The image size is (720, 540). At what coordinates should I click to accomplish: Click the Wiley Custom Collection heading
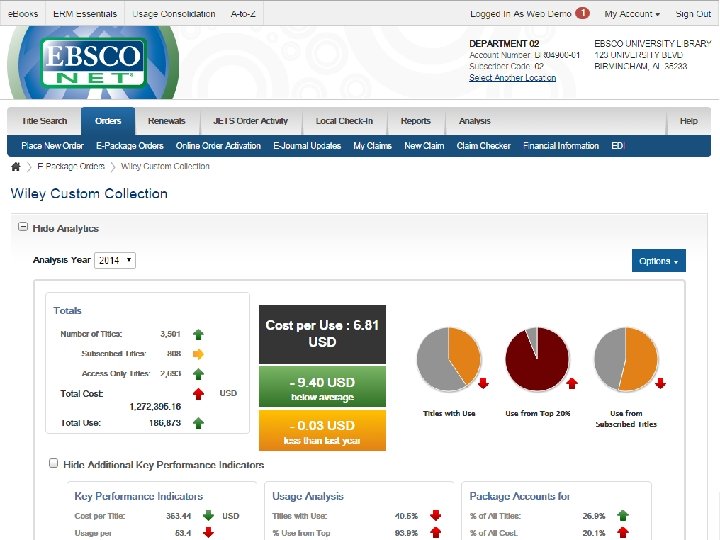click(89, 193)
